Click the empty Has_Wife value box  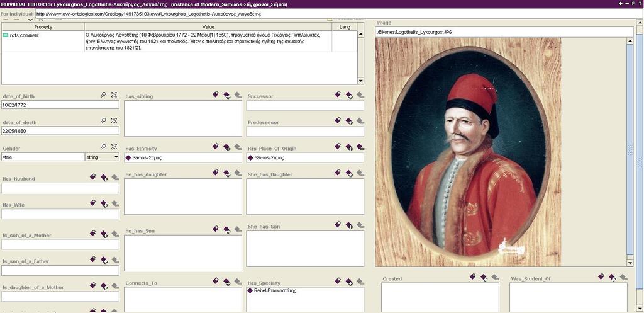click(x=60, y=214)
